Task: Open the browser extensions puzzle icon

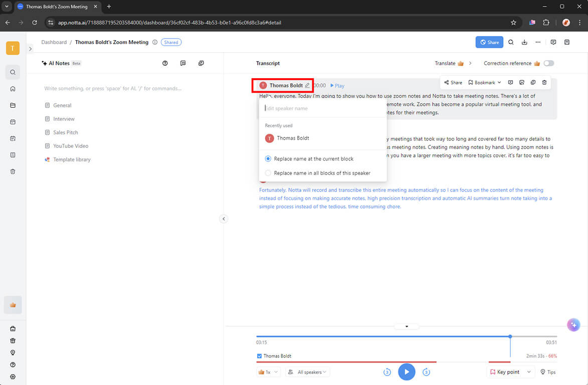Action: pos(546,23)
